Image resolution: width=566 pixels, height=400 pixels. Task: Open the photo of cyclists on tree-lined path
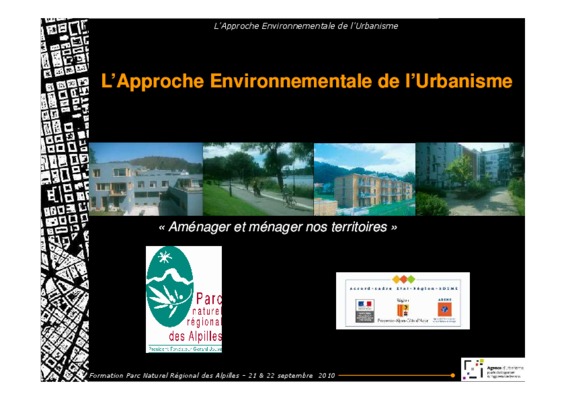tap(258, 179)
